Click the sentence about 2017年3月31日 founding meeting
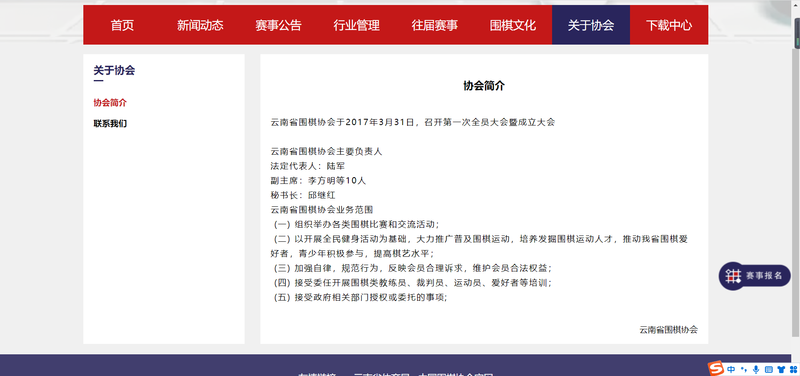The height and width of the screenshot is (376, 800). pyautogui.click(x=412, y=122)
